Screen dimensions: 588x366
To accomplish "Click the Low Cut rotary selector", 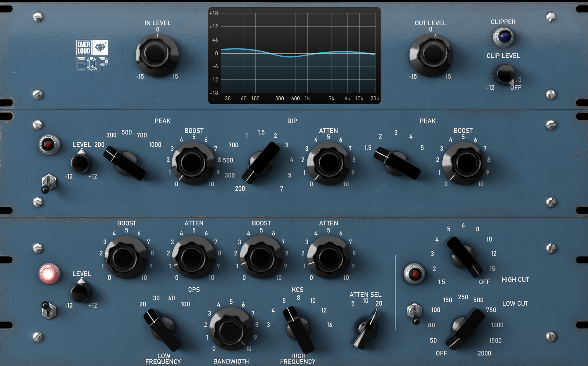I will [x=464, y=328].
